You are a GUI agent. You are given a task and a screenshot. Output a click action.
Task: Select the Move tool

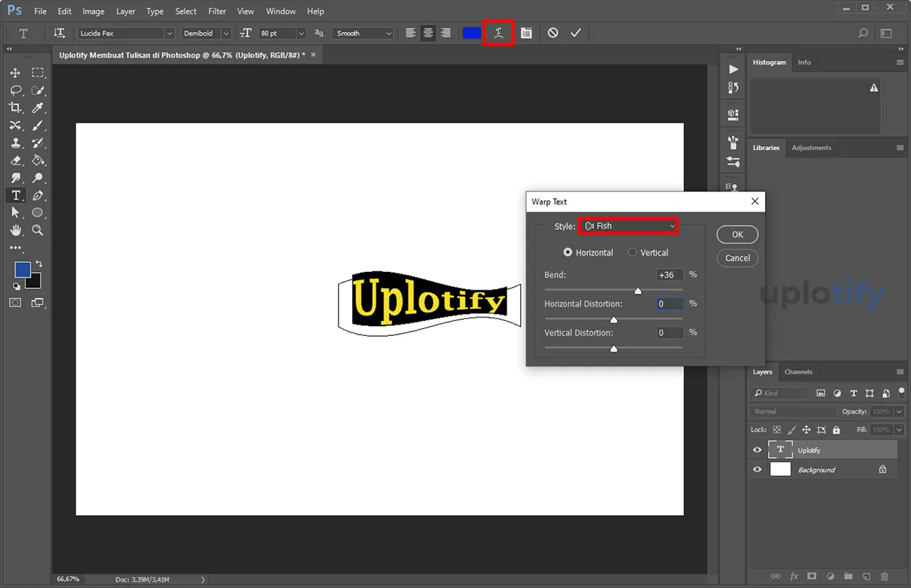(16, 73)
